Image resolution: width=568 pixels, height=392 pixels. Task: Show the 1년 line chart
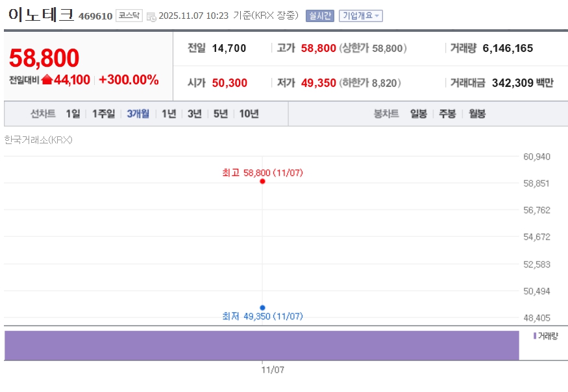click(169, 114)
